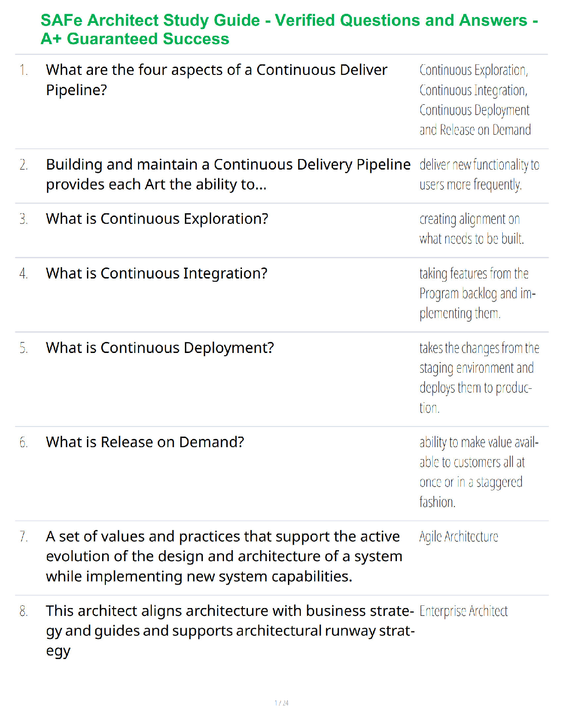Select 'What is Continuous Integration?' question

click(156, 273)
